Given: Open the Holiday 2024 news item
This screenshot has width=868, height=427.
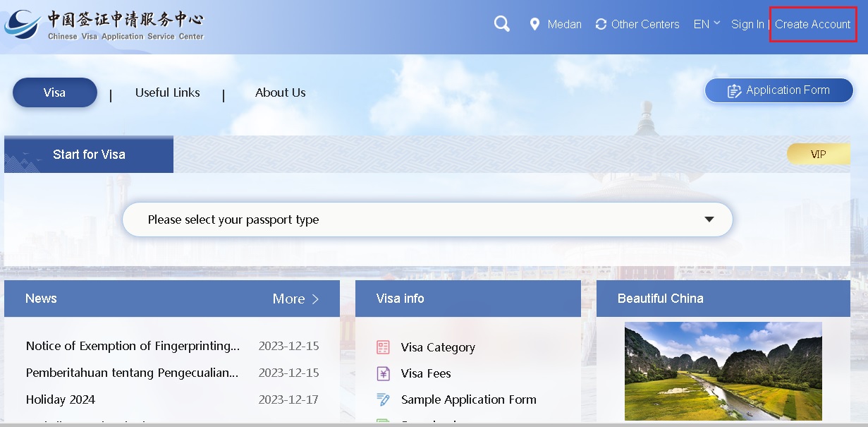Looking at the screenshot, I should tap(61, 399).
